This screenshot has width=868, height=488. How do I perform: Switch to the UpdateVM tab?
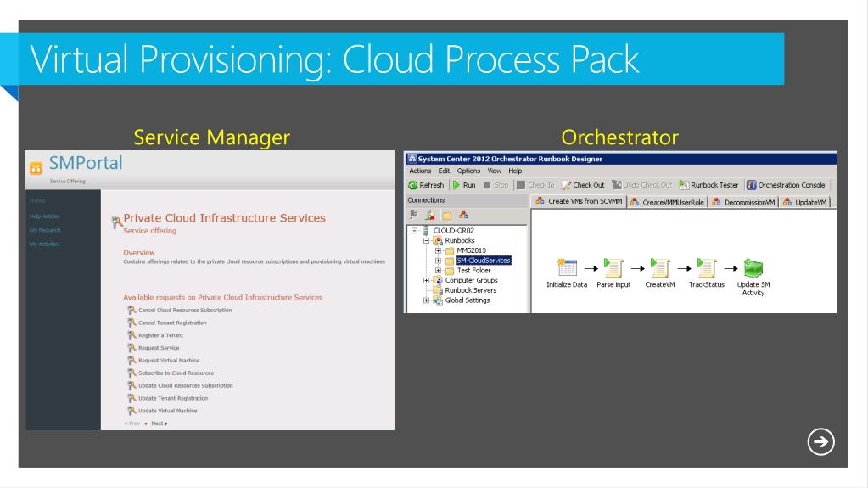[x=805, y=202]
